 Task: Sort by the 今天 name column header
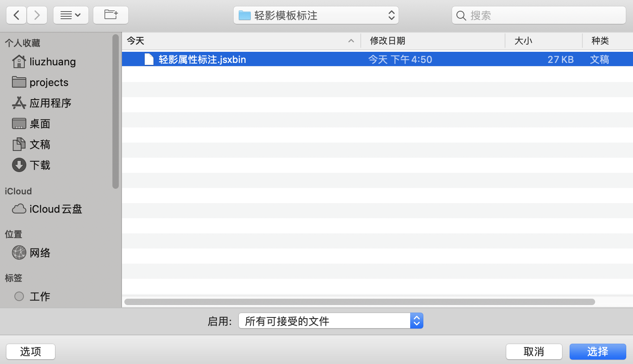241,41
